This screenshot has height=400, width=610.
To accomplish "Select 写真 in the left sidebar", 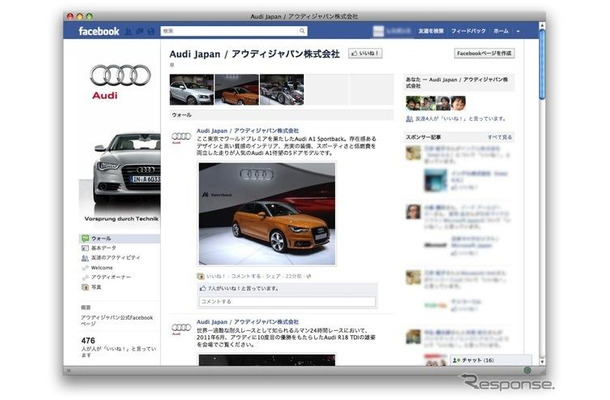I will (x=96, y=287).
